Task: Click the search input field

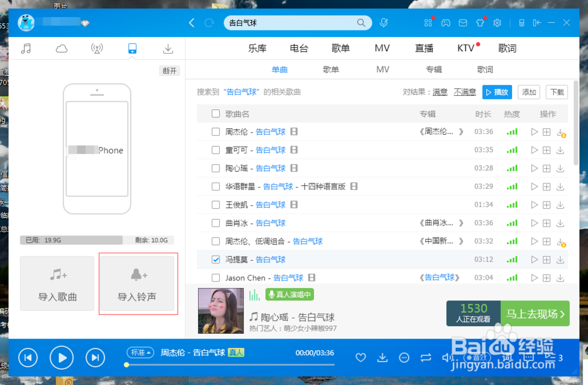Action: point(292,23)
